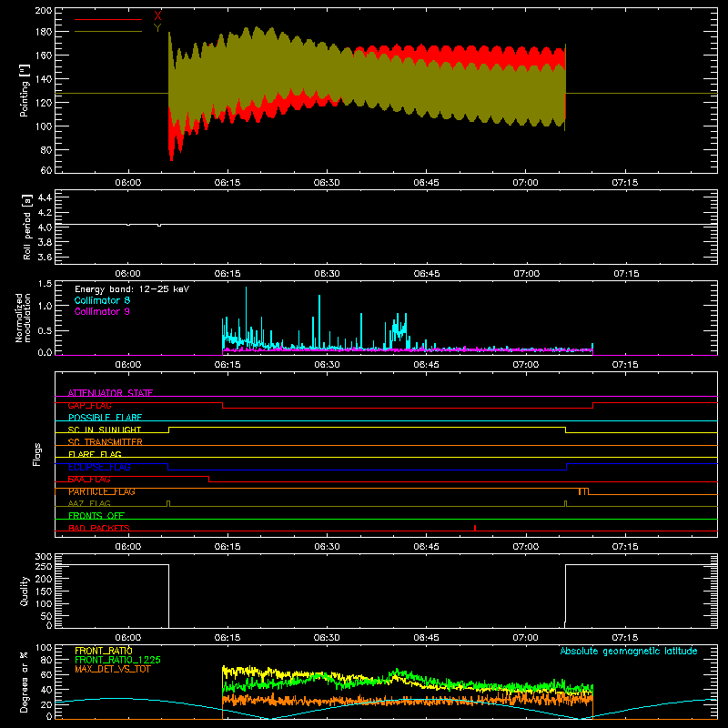Click the FLARE_FLAG label
Image resolution: width=728 pixels, height=728 pixels.
pyautogui.click(x=95, y=454)
